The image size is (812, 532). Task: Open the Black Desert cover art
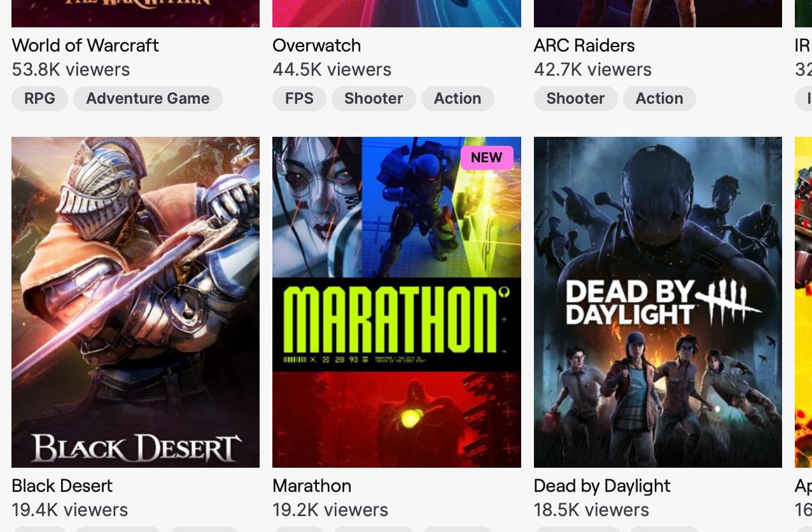(136, 302)
